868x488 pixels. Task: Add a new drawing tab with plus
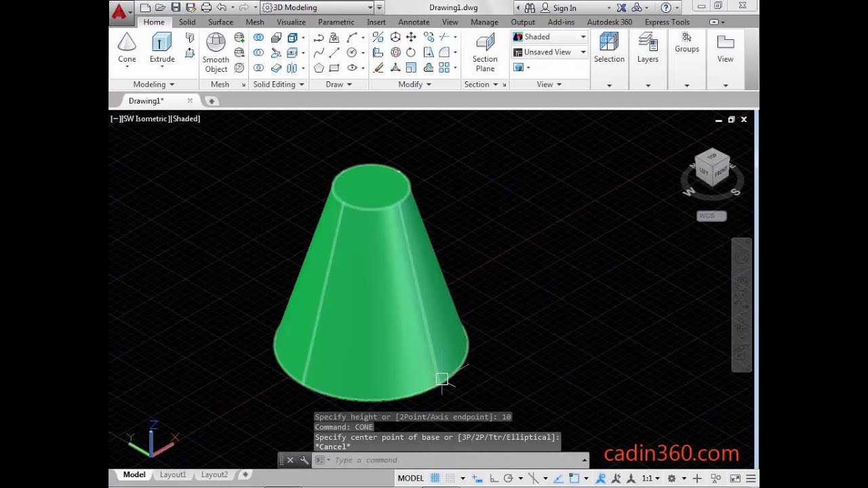point(212,101)
